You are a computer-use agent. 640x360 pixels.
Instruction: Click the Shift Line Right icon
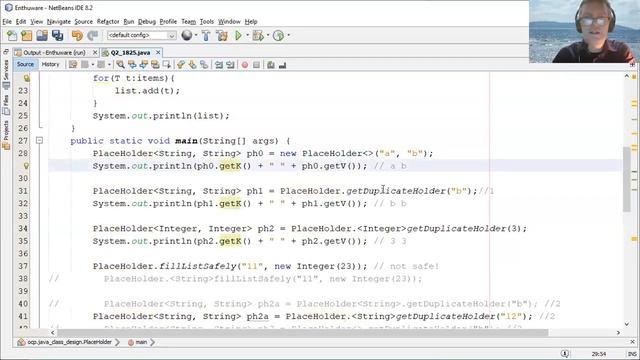pos(231,64)
